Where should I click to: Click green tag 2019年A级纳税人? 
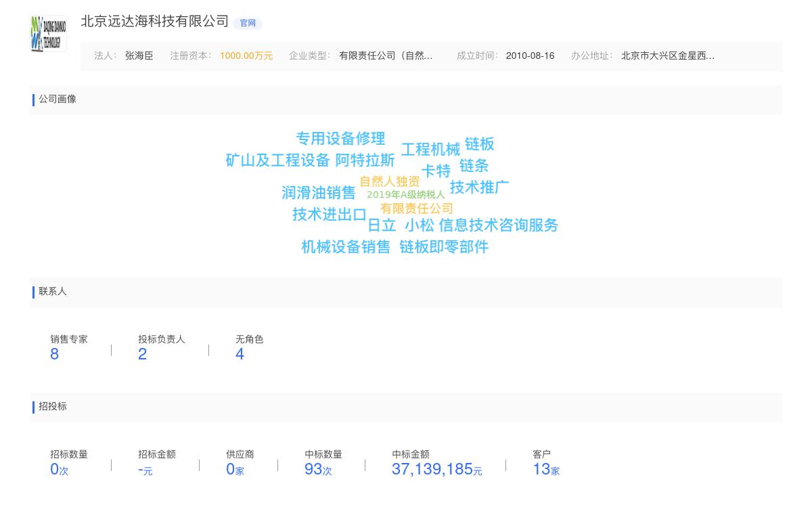click(x=406, y=195)
